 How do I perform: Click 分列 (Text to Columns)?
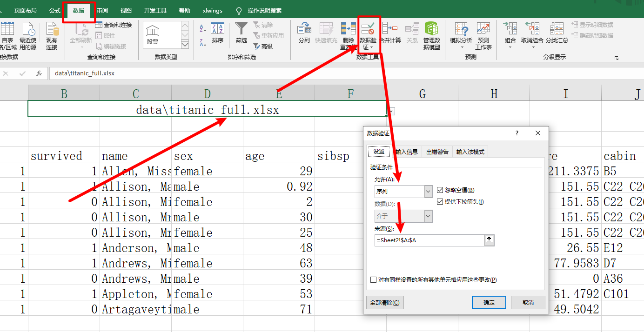(304, 33)
